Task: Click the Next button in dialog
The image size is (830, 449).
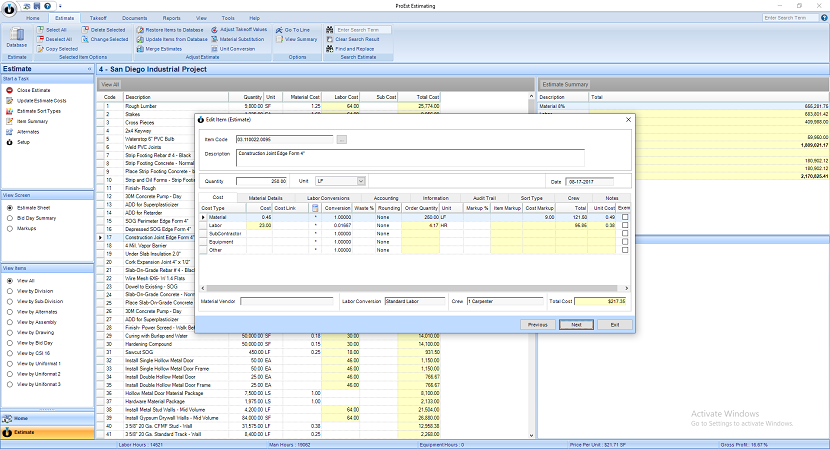Action: pyautogui.click(x=576, y=325)
